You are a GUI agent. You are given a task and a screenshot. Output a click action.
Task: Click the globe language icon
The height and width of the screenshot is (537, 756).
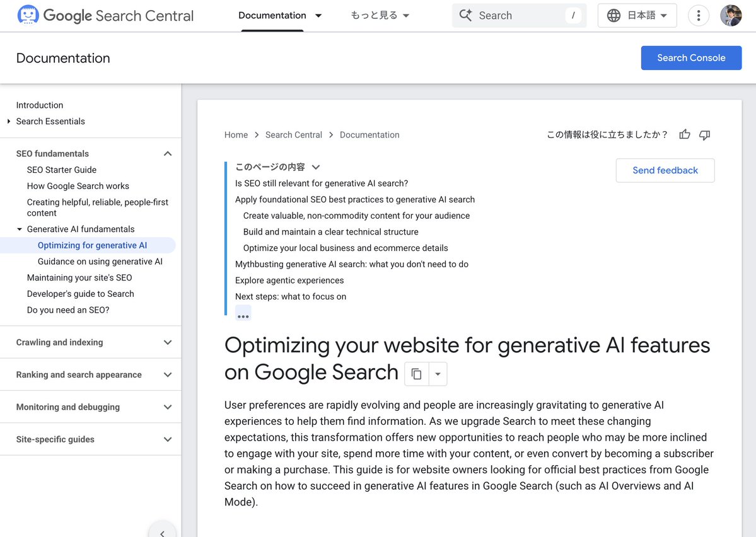[614, 15]
